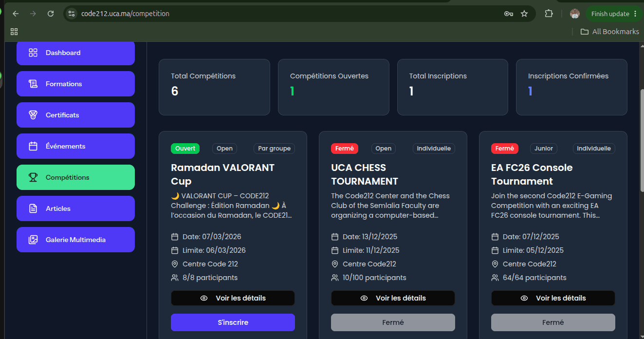Click the Total Compétitions stat card
The height and width of the screenshot is (339, 644).
tap(214, 87)
